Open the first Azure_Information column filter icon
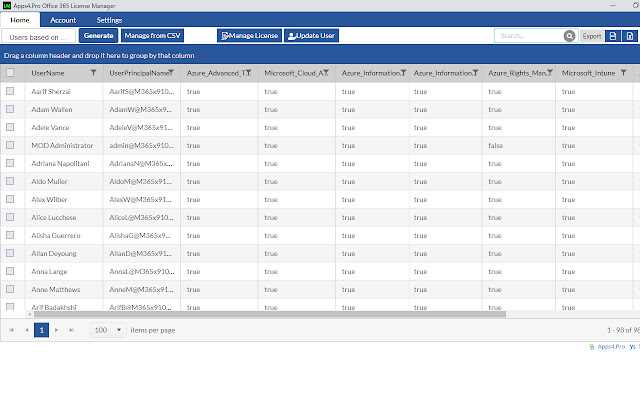The width and height of the screenshot is (640, 400). coord(403,73)
